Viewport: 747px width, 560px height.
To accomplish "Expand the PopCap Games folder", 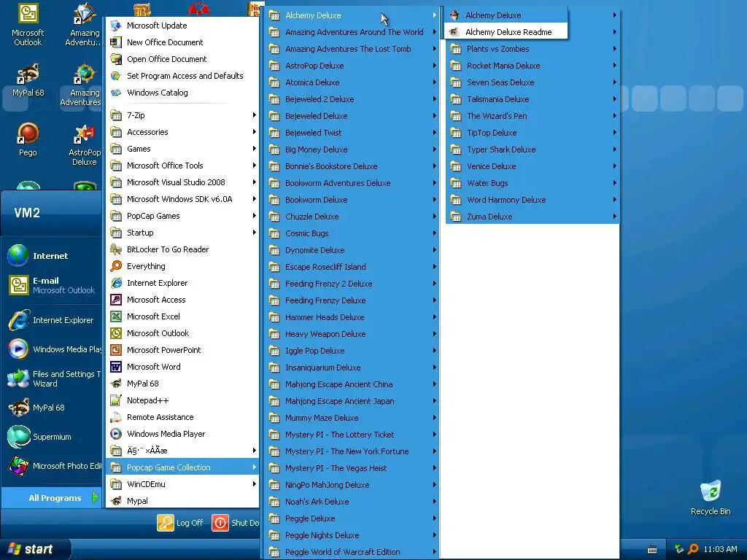I will [182, 216].
